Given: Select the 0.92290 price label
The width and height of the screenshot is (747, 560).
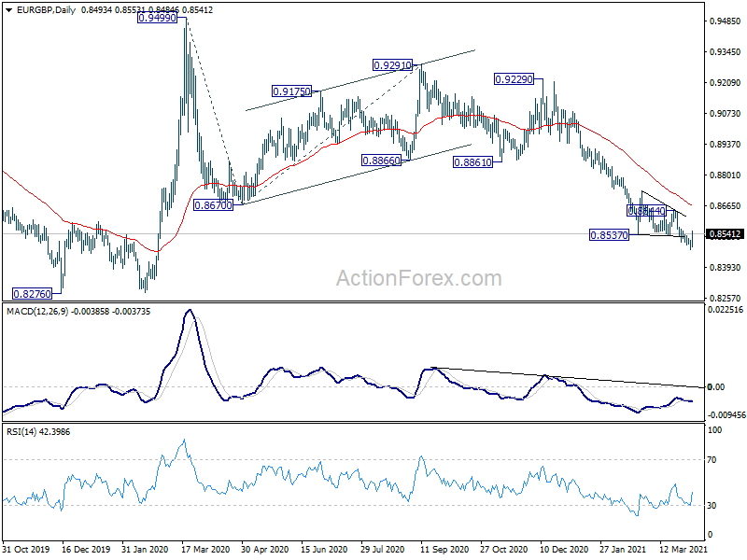Looking at the screenshot, I should (x=514, y=79).
